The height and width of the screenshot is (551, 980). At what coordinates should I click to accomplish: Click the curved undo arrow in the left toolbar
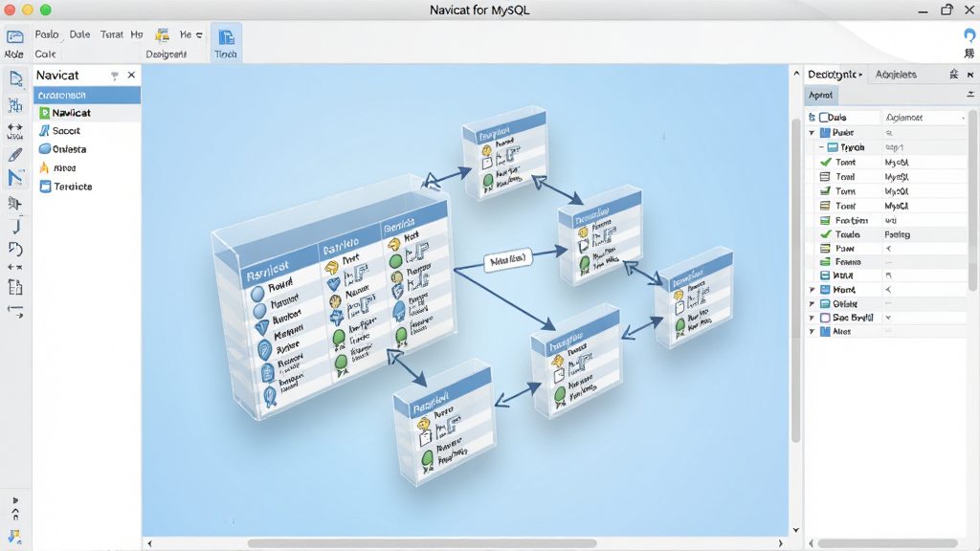click(x=15, y=249)
